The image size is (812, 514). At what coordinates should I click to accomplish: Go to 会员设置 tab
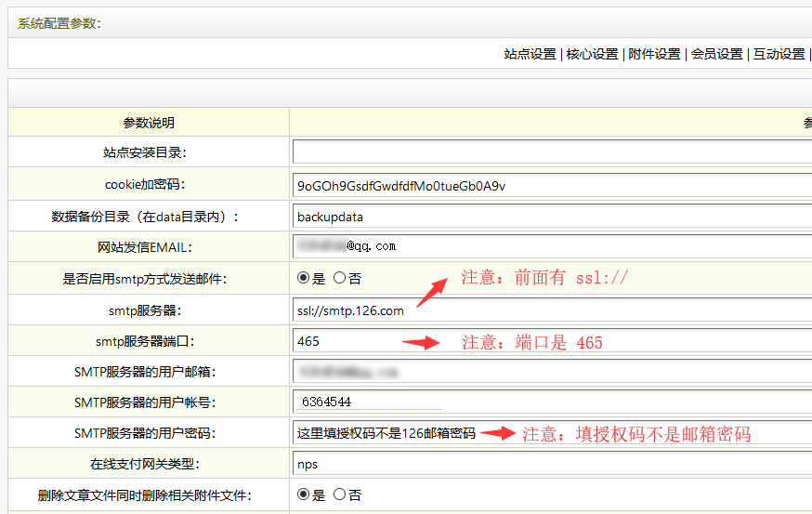pos(716,54)
